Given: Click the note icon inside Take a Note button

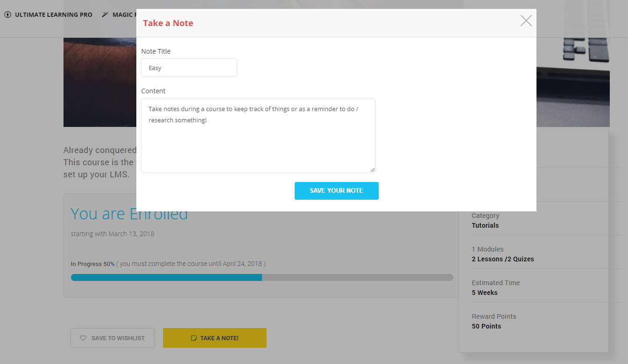Looking at the screenshot, I should [x=193, y=337].
